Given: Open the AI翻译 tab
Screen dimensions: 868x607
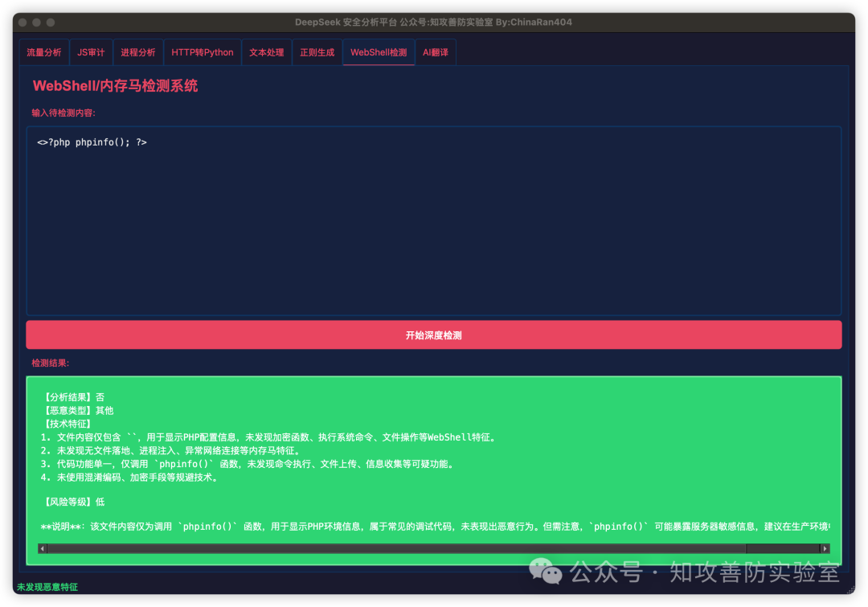Looking at the screenshot, I should click(436, 52).
